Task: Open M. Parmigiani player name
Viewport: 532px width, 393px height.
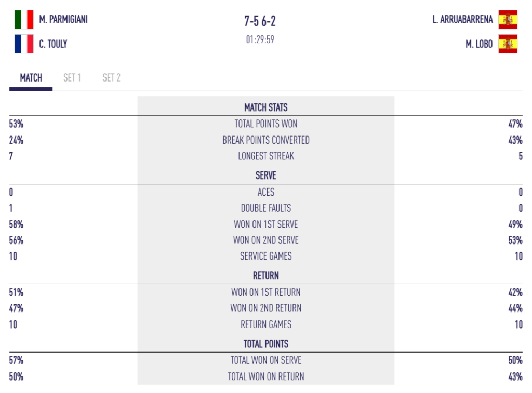Action: click(63, 20)
